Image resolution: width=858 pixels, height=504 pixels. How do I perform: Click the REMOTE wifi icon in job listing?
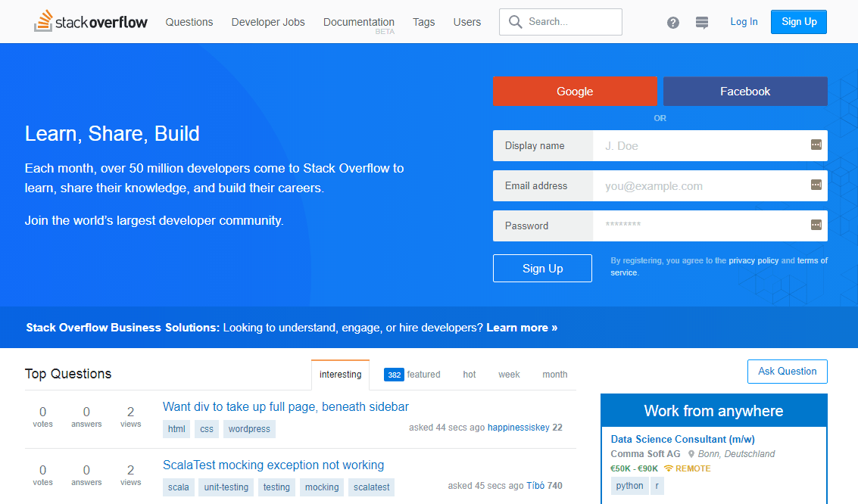pos(668,468)
